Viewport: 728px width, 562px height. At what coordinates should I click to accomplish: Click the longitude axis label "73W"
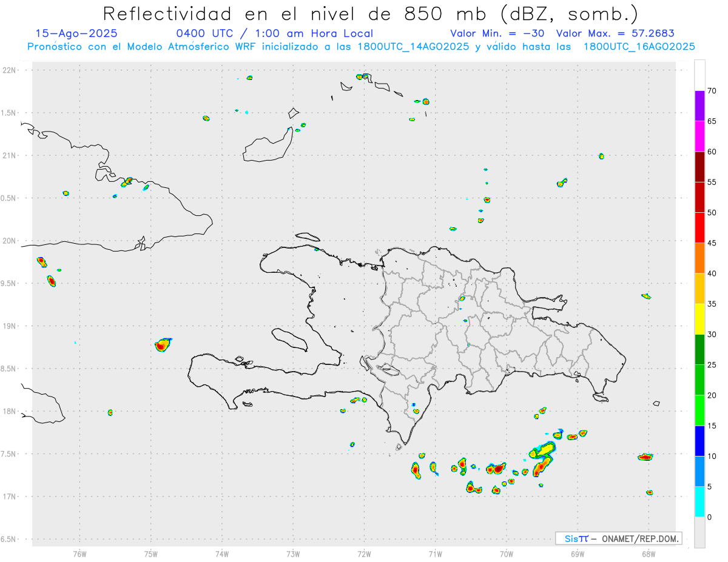pos(293,554)
